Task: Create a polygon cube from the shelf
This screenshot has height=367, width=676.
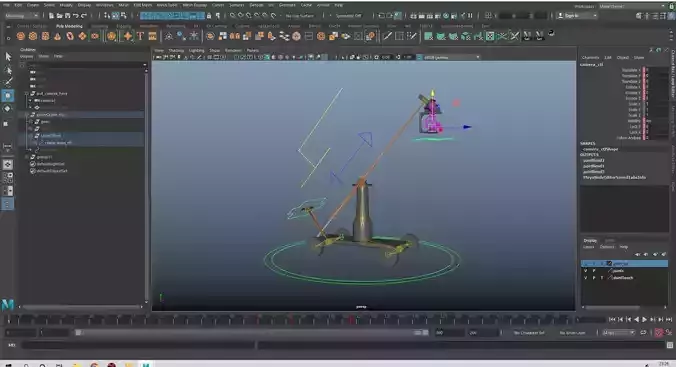Action: [x=33, y=37]
